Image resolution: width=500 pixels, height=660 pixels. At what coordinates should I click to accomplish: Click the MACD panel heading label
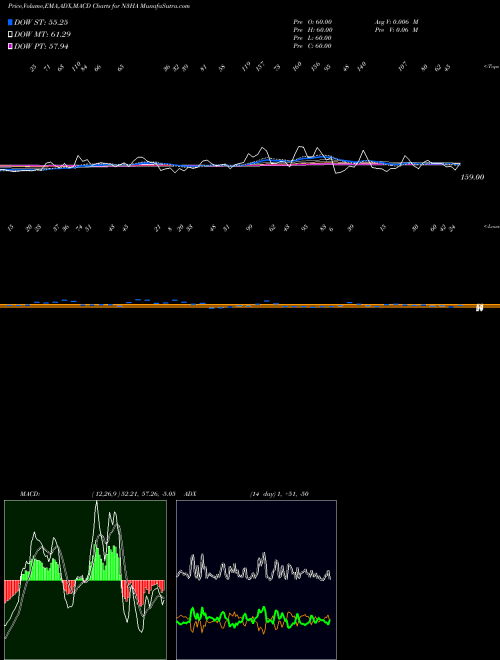(x=29, y=494)
